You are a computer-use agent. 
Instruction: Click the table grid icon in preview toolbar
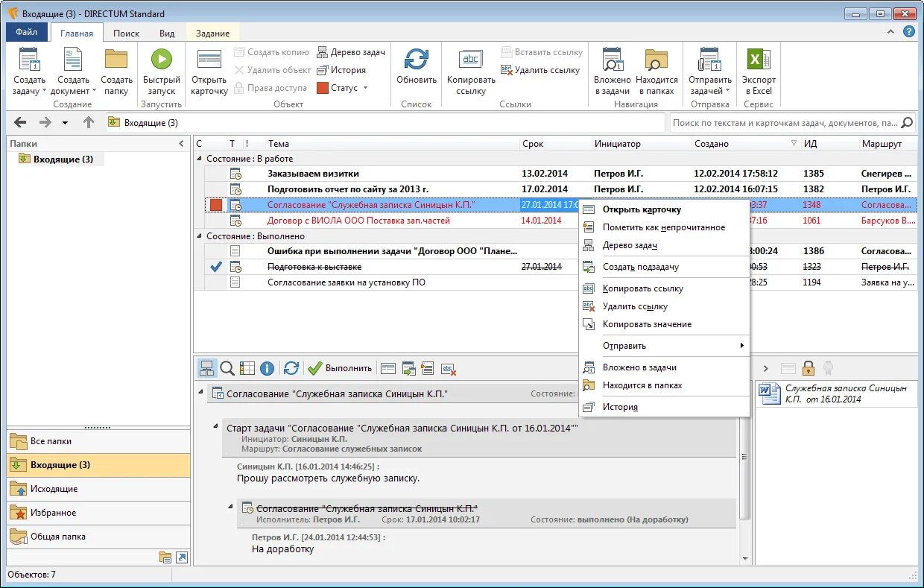pos(247,368)
